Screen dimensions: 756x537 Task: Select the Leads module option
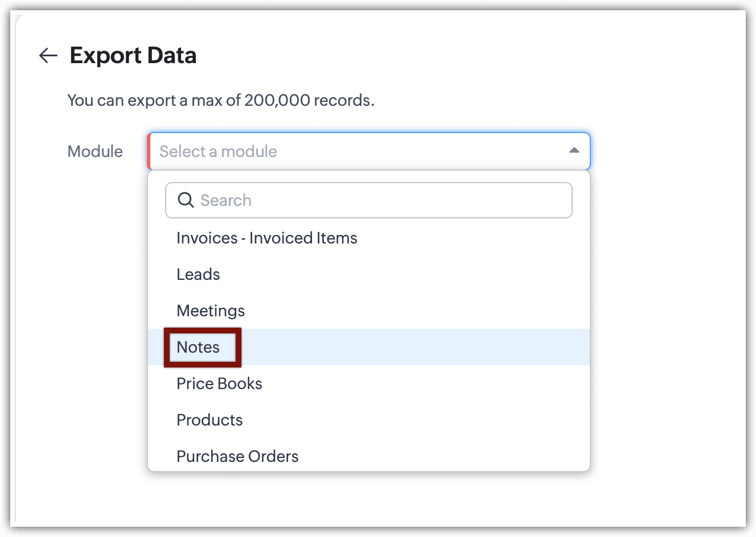[198, 274]
